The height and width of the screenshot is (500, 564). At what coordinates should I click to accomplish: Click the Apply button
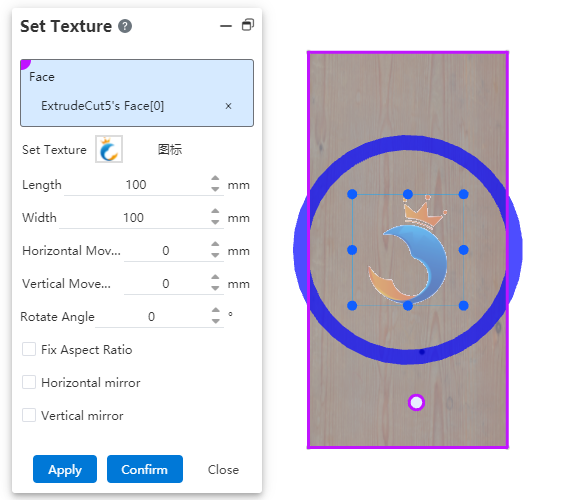click(65, 469)
